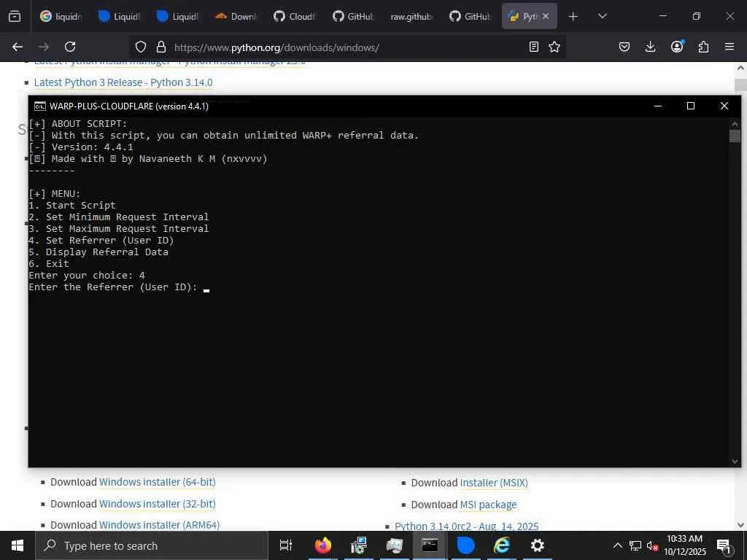Bookmark this page with star icon

coord(554,47)
